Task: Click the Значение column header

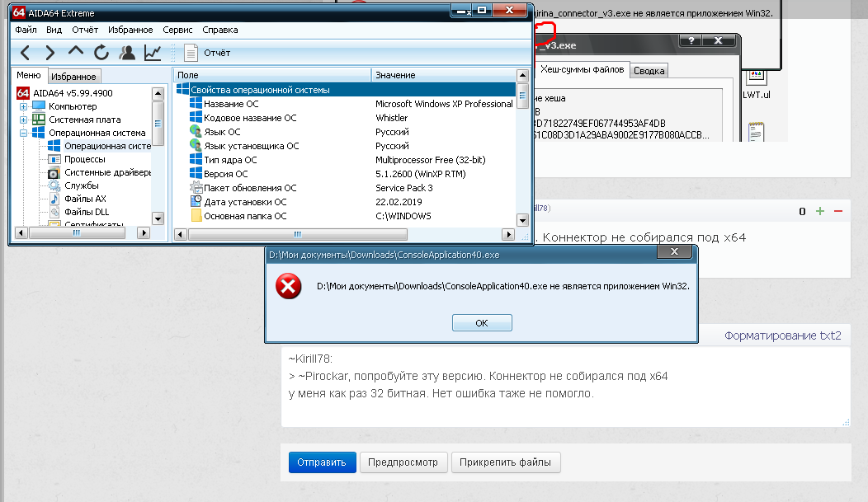Action: (x=443, y=75)
